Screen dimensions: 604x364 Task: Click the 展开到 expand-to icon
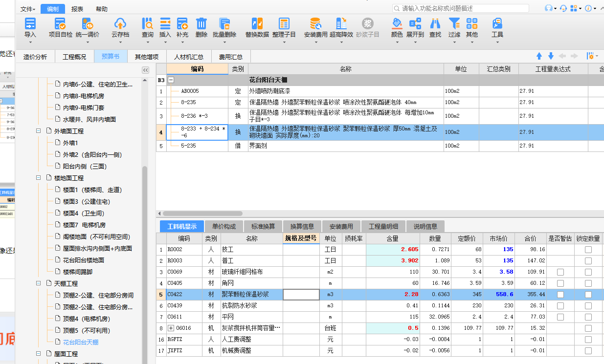[x=415, y=23]
